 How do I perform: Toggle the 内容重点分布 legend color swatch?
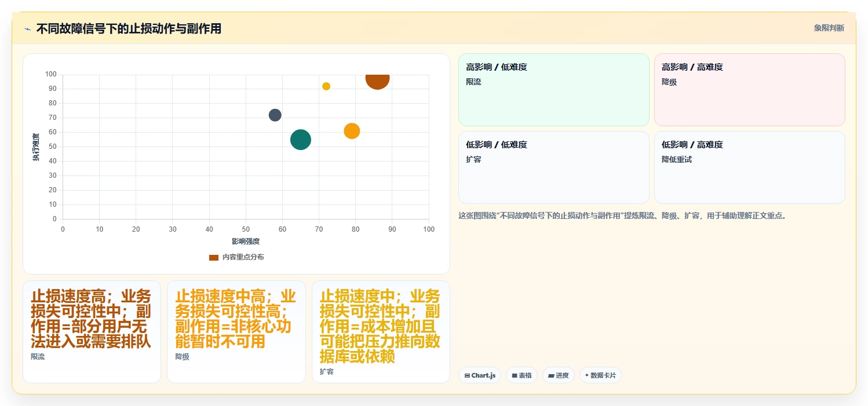tap(214, 257)
